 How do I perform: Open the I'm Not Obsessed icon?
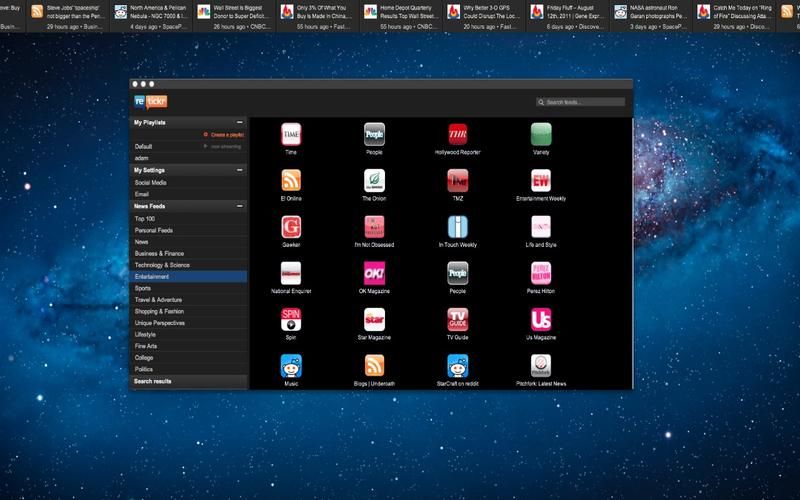(374, 227)
